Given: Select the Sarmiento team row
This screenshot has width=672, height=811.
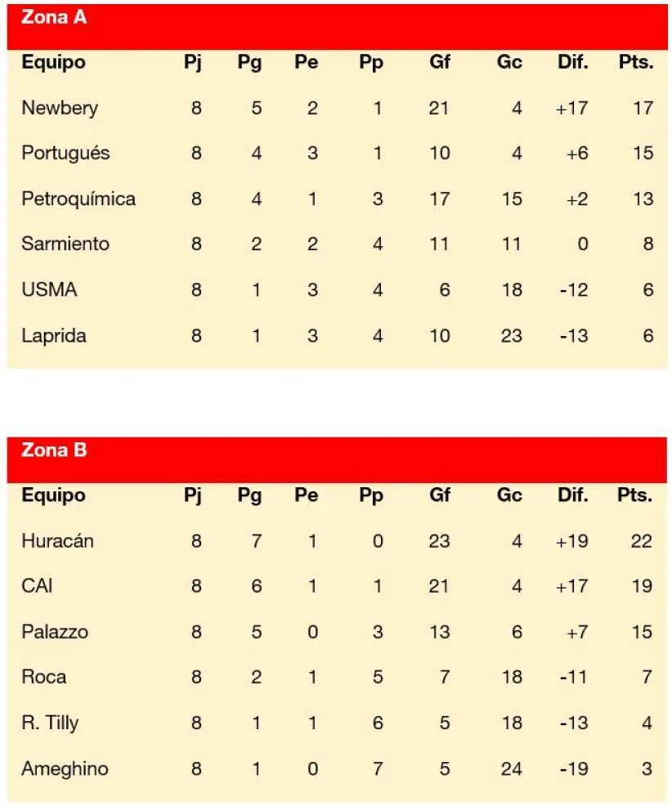Looking at the screenshot, I should click(338, 244).
